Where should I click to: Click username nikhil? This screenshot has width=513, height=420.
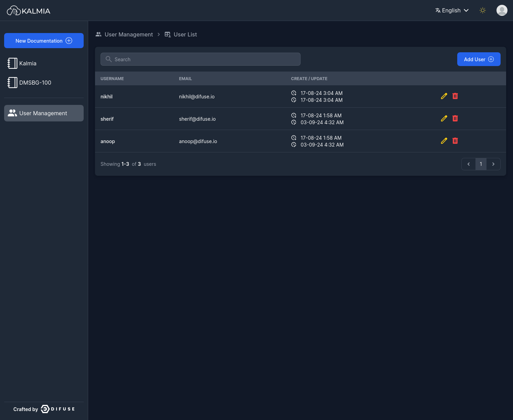coord(106,97)
